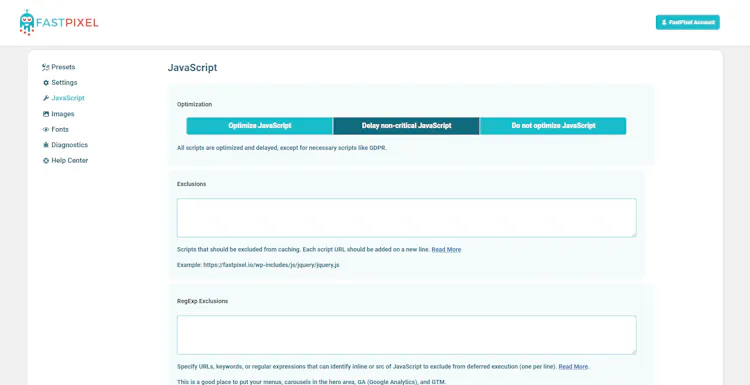
Task: Click the text about GDPR scripts
Action: pyautogui.click(x=282, y=148)
